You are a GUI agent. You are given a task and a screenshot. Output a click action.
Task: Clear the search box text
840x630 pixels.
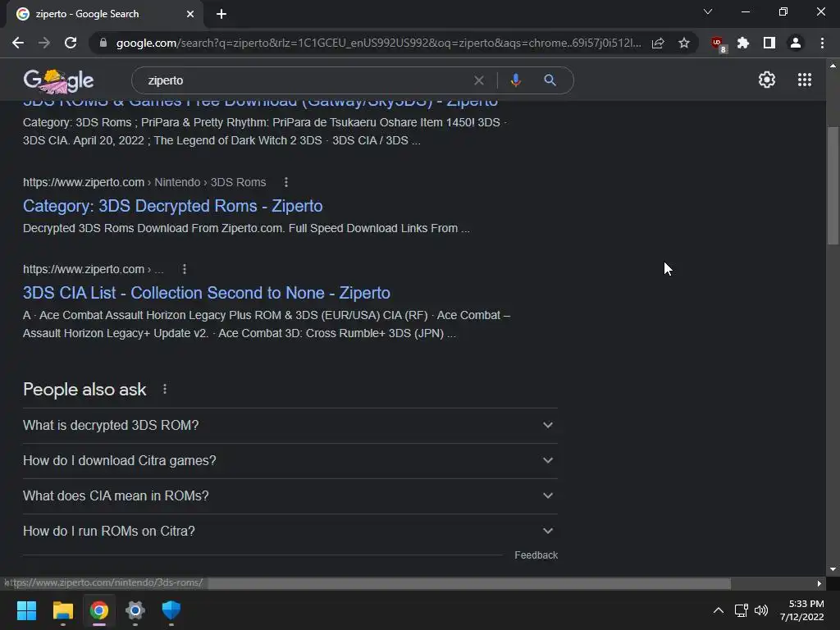(x=479, y=80)
